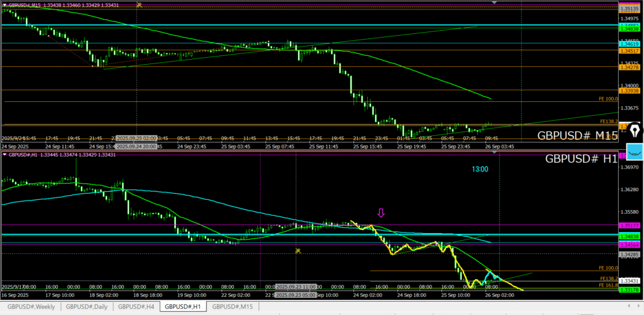
Task: Click the magenta down arrow on H1 chart
Action: (x=381, y=213)
